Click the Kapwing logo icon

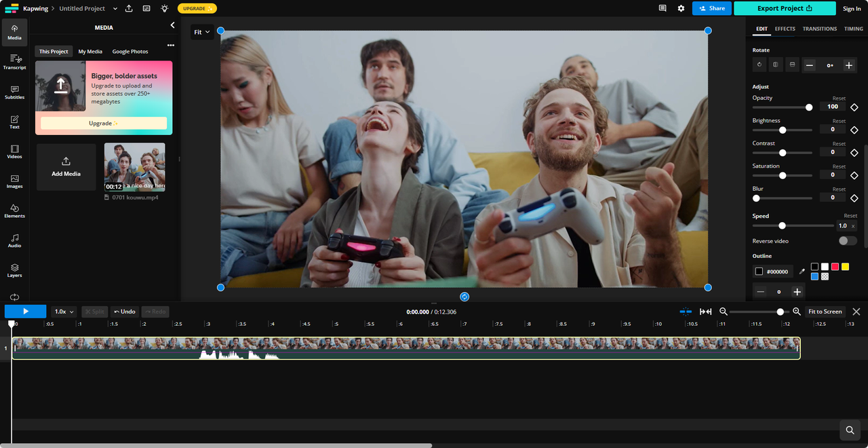[x=12, y=8]
